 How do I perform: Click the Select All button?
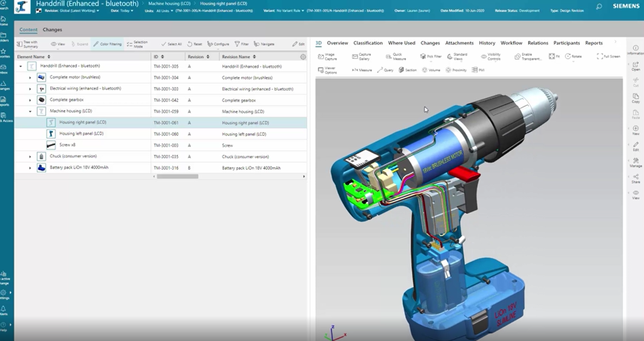coord(171,44)
